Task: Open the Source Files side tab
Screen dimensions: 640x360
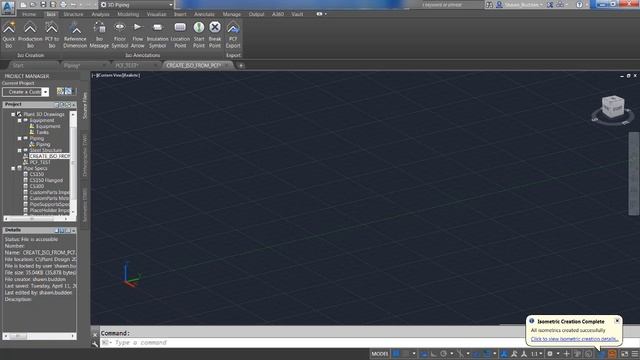Action: (x=84, y=106)
